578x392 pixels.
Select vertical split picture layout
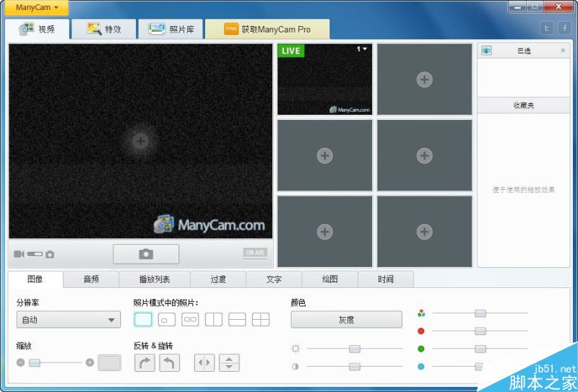214,319
